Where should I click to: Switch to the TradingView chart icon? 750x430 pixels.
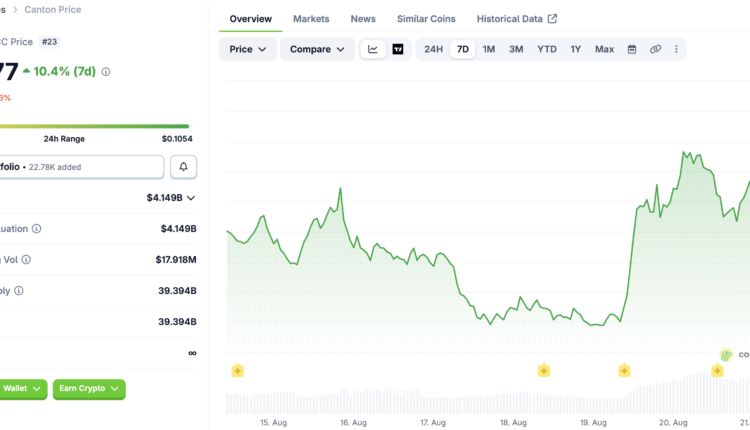click(397, 49)
